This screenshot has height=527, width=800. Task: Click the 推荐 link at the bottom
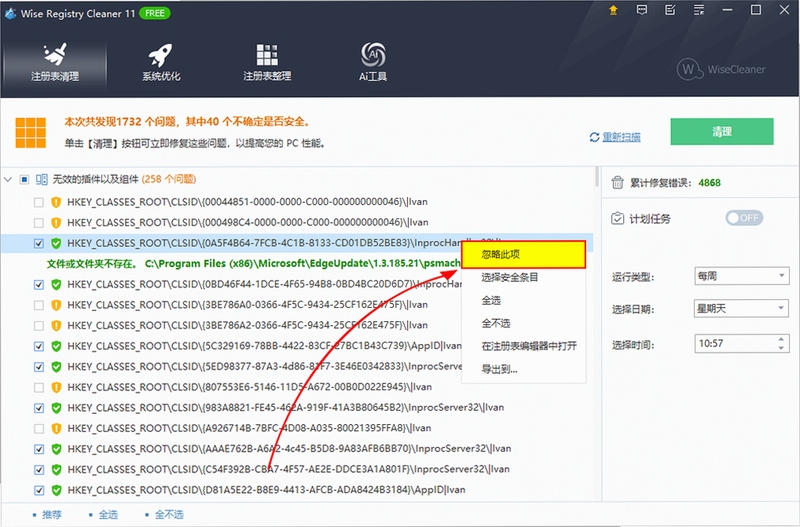click(52, 514)
